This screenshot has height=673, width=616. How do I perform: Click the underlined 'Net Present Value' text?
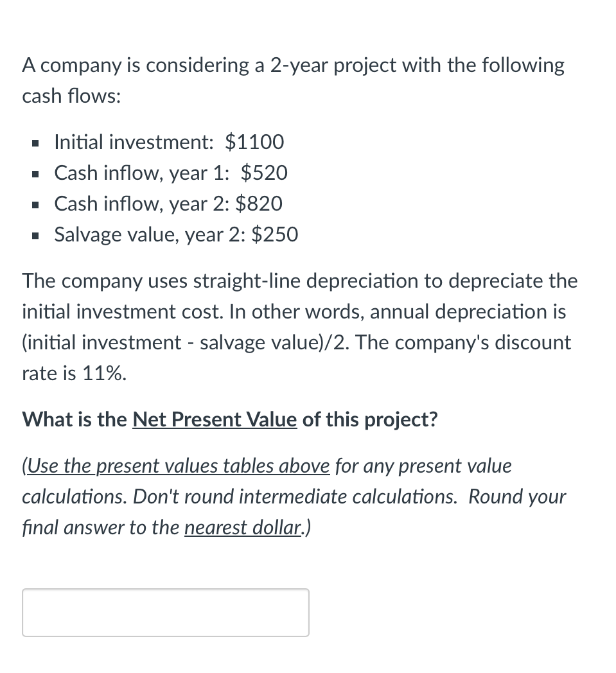215,419
